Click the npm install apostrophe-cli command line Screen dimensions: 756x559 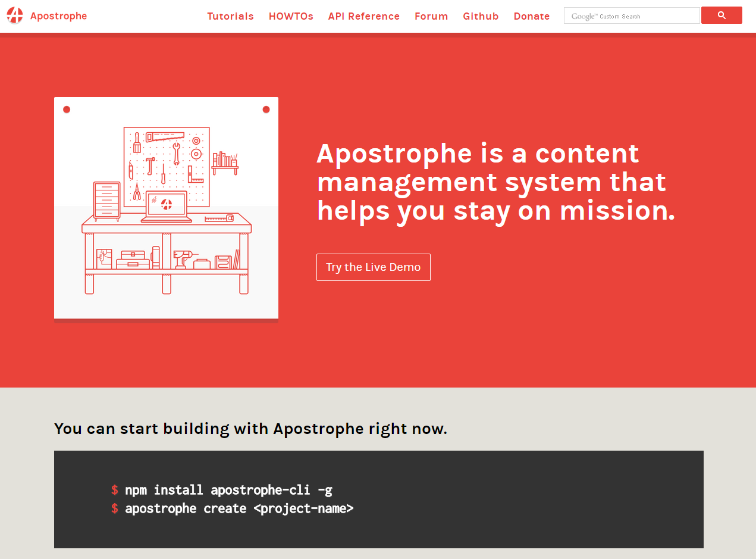[228, 490]
